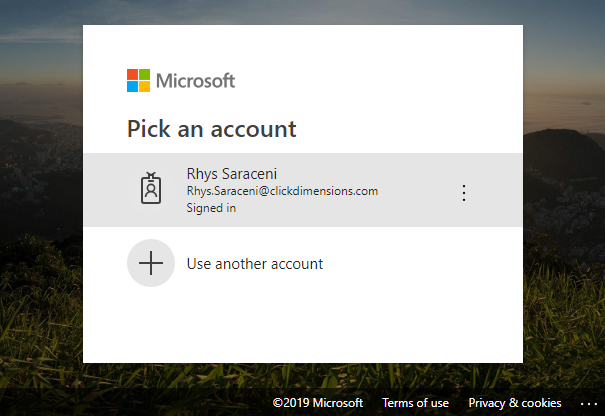
Task: Open footer more options ellipsis
Action: (589, 404)
